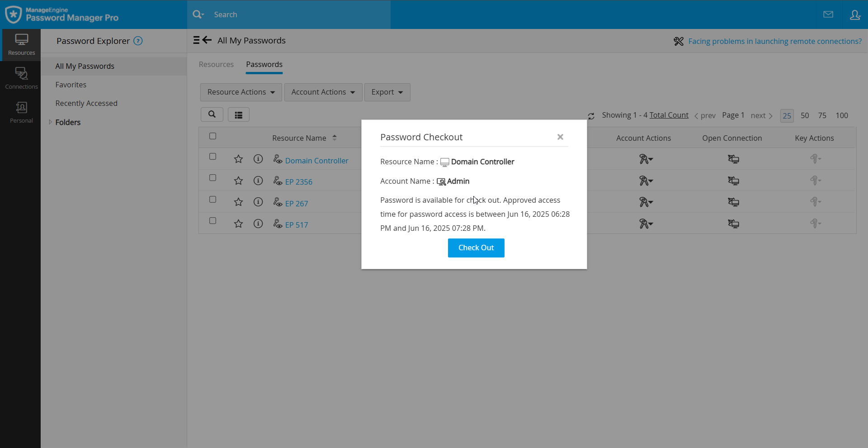Mark EP 267 as favorite

[x=238, y=202]
